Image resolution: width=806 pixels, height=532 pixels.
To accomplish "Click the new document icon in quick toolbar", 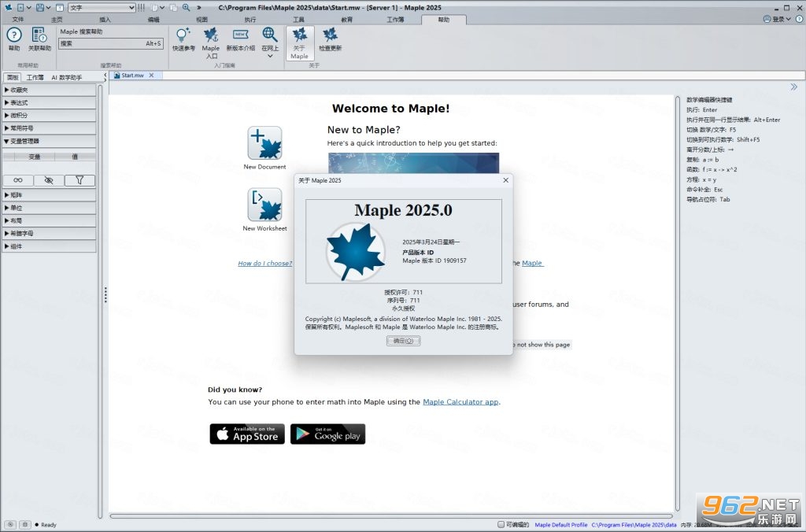I will [x=20, y=7].
